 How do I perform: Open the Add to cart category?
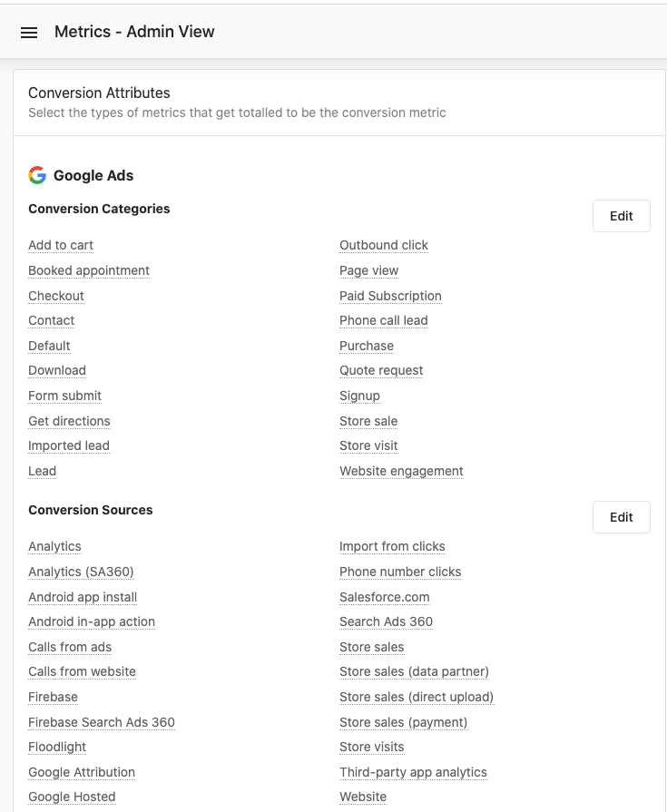60,245
